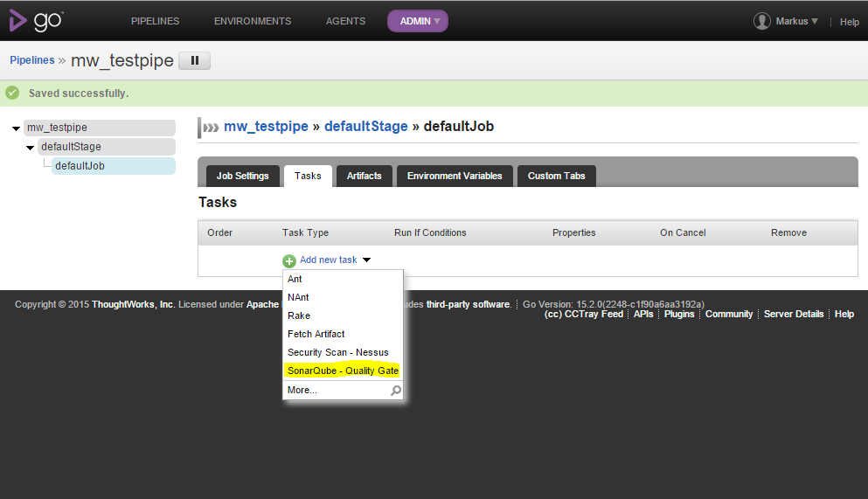Switch to Environment Variables tab
The width and height of the screenshot is (868, 499).
(x=455, y=176)
